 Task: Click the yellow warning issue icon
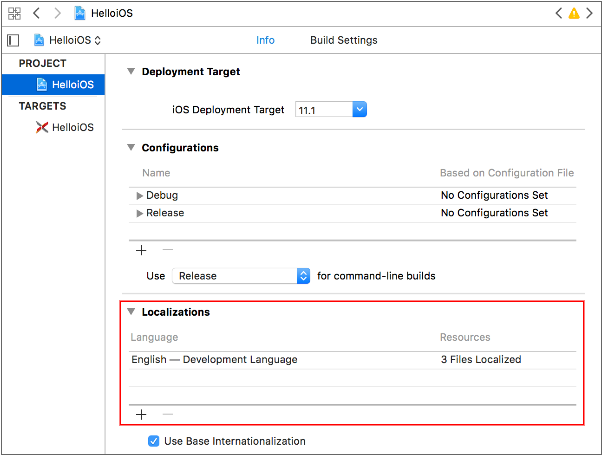(573, 14)
